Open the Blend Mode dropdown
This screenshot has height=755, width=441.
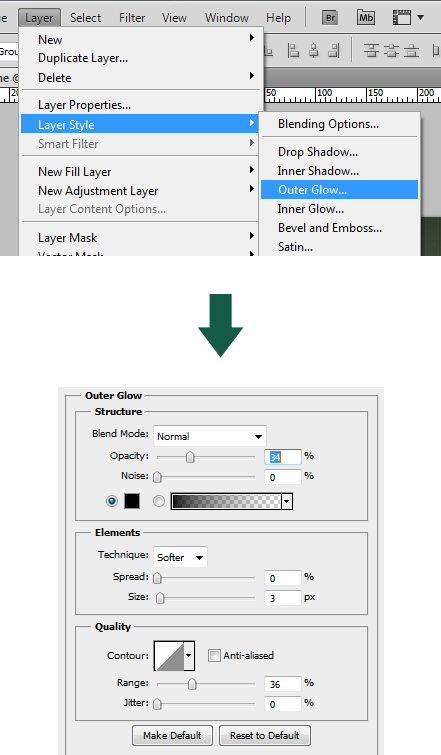pyautogui.click(x=209, y=436)
